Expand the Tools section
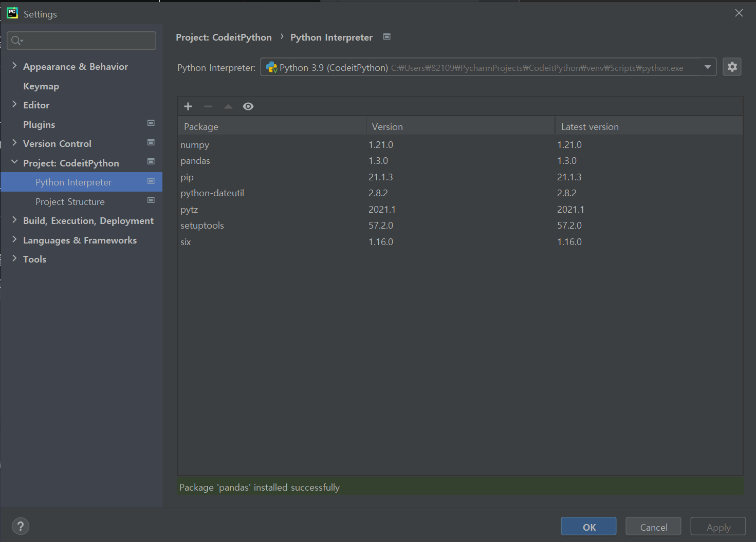Image resolution: width=756 pixels, height=542 pixels. point(14,258)
